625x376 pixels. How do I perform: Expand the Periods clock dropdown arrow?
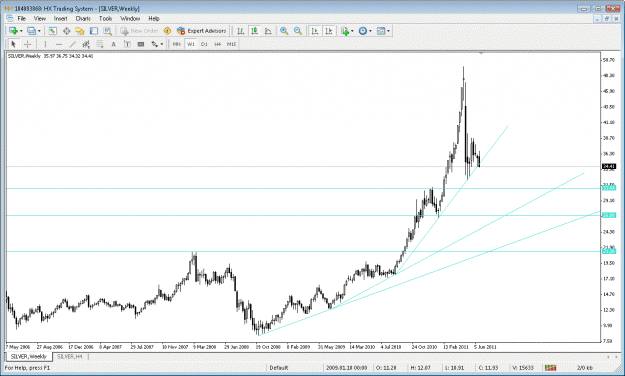coord(370,31)
